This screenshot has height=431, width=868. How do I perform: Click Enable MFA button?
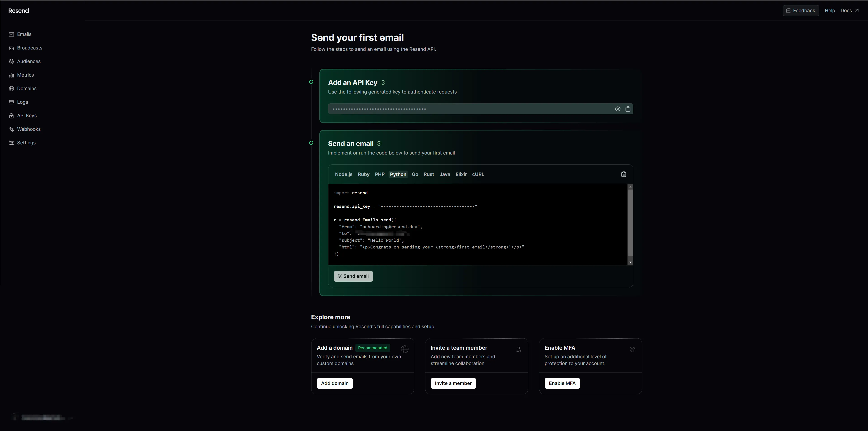(x=562, y=383)
